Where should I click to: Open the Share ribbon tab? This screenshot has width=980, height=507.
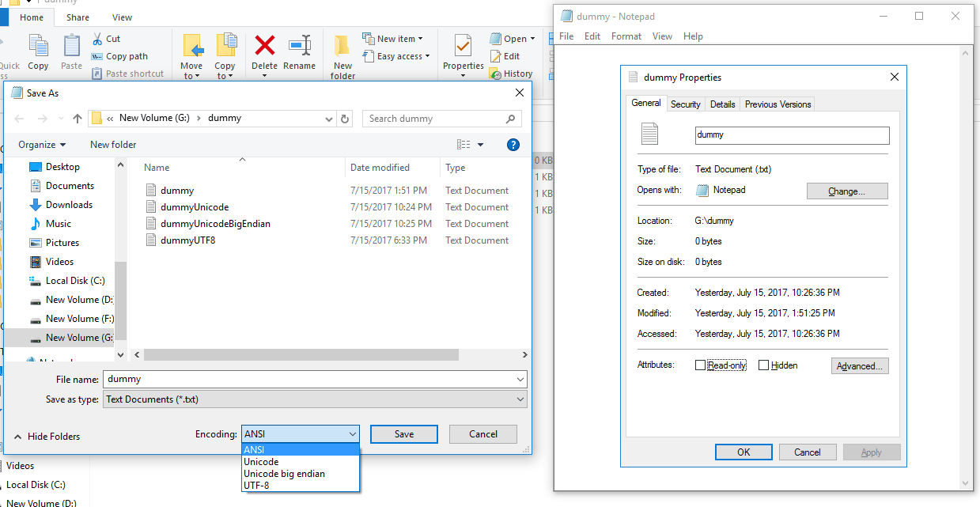[x=78, y=17]
